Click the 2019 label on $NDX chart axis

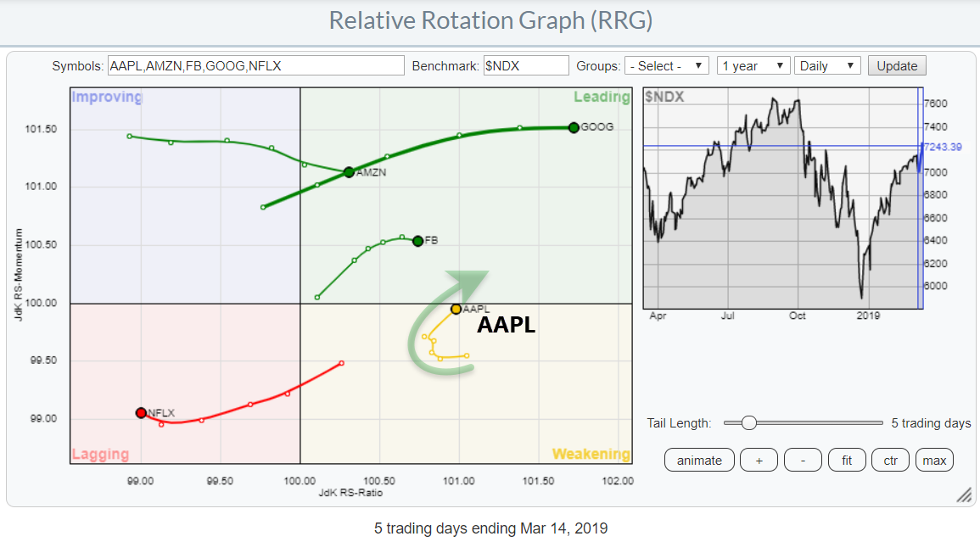point(868,316)
